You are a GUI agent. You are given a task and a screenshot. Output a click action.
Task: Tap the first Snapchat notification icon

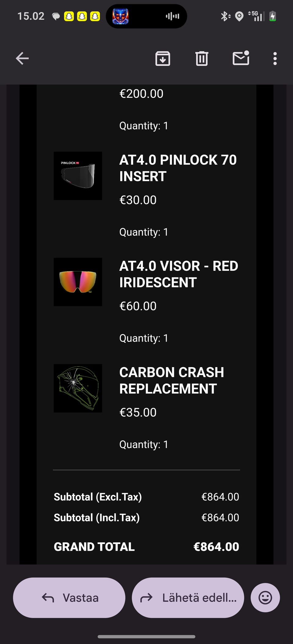pyautogui.click(x=69, y=16)
